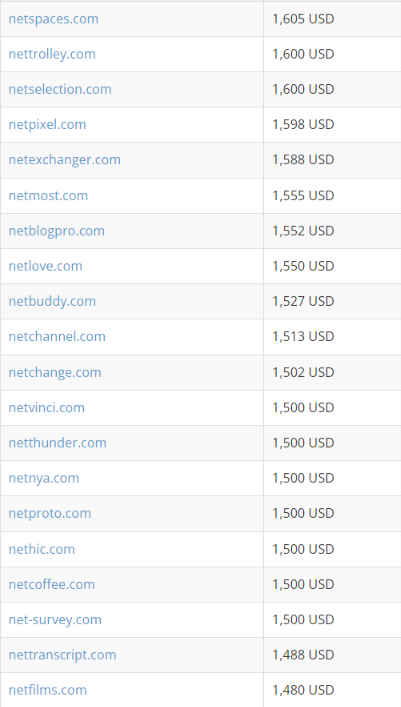Open the net-survey.com link
Viewport: 401px width, 707px height.
(55, 620)
